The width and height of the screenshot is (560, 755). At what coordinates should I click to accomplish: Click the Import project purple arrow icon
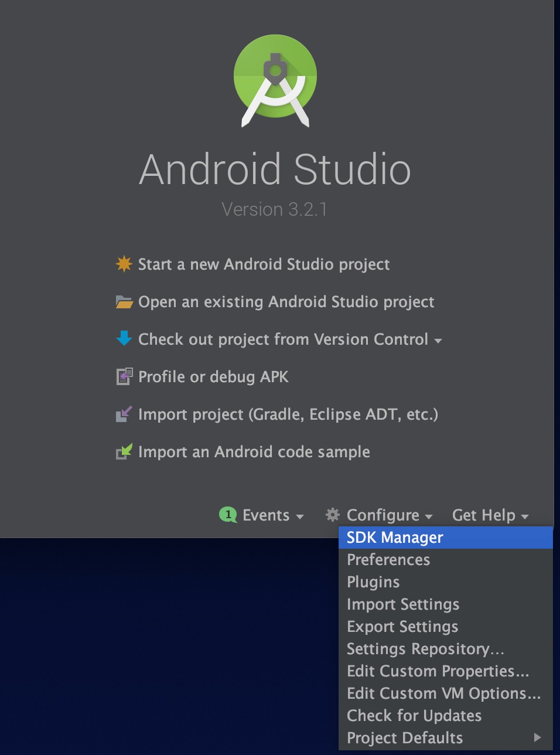(124, 414)
